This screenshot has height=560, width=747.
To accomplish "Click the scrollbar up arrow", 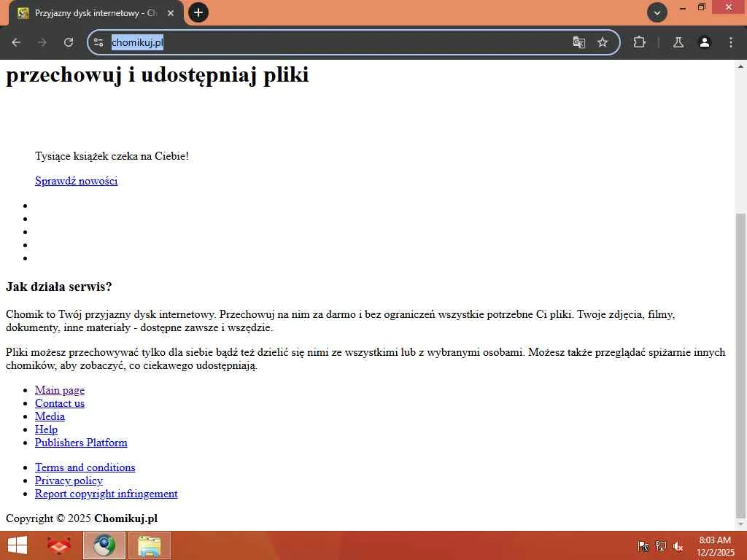I will pos(740,66).
